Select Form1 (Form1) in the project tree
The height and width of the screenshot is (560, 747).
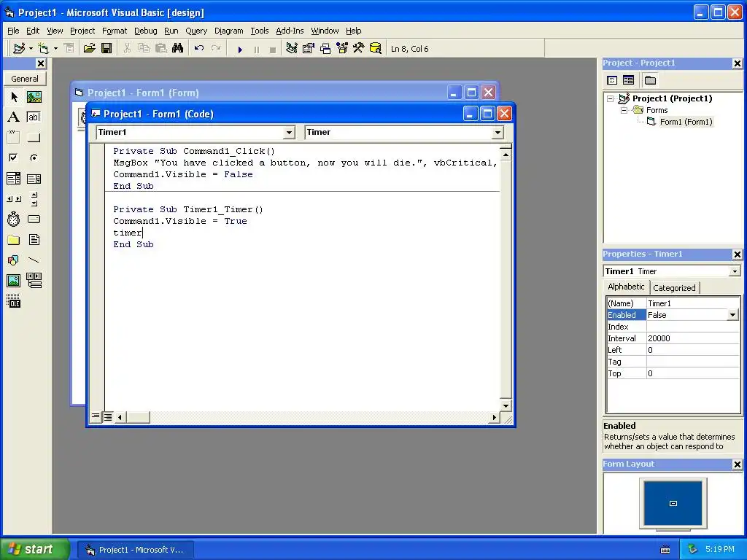(x=686, y=122)
